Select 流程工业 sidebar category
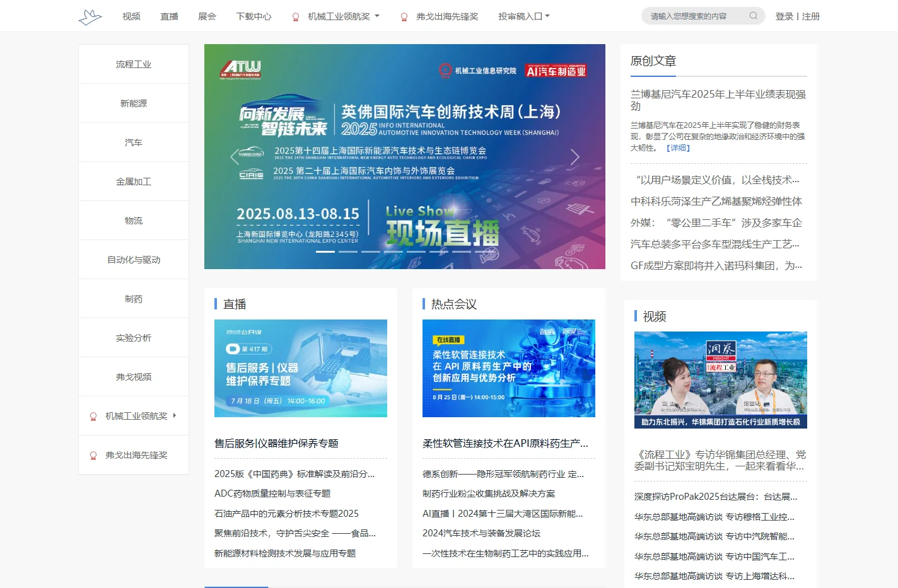Viewport: 898px width, 588px height. coord(134,64)
